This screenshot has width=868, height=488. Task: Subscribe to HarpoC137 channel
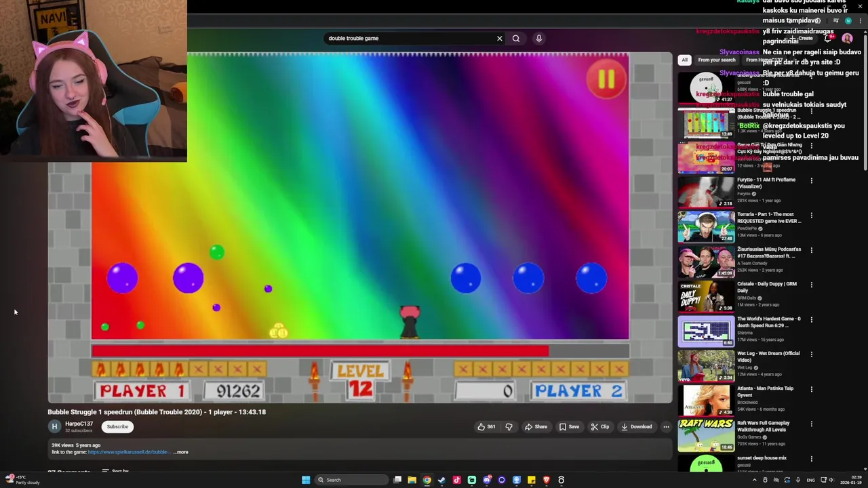click(x=117, y=427)
